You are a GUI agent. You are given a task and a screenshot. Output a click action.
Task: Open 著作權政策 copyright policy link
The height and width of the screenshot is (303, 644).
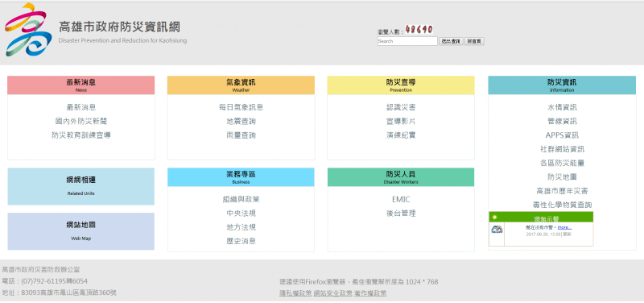coord(370,293)
